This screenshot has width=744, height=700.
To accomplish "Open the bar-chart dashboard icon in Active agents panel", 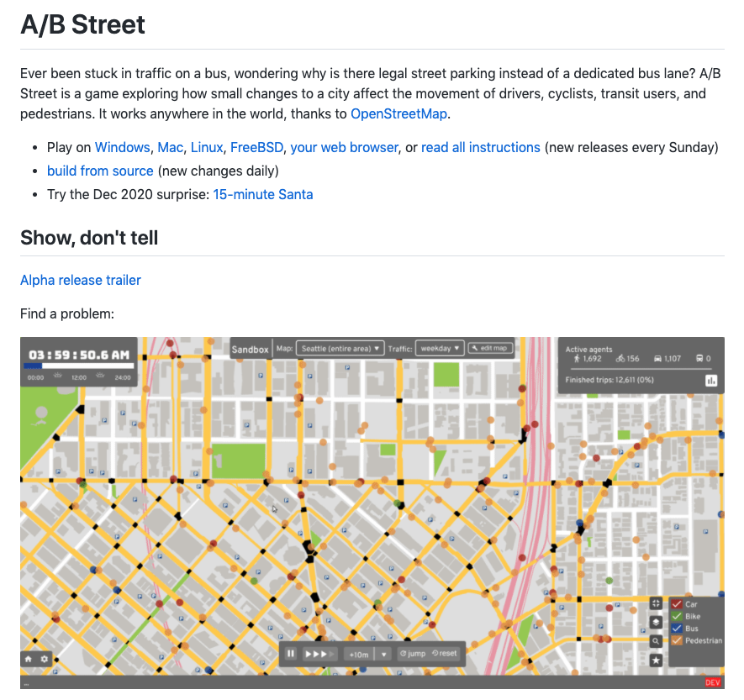I will (710, 381).
